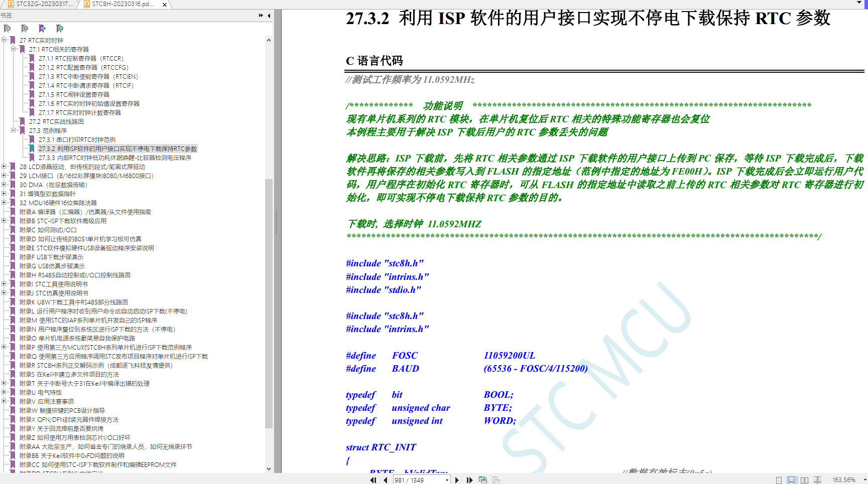Viewport: 868px width, 484px height.
Task: Click the bookmark icon beside 附录E
Action: point(13,248)
